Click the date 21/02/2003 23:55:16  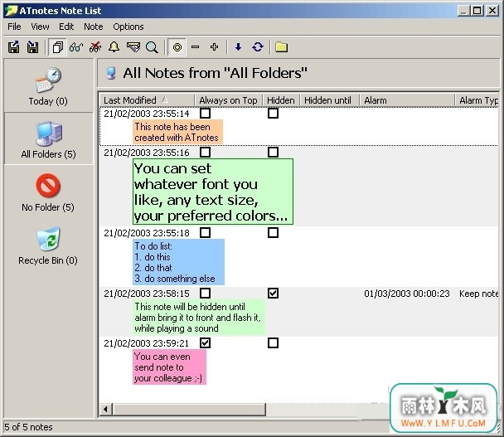(x=147, y=153)
